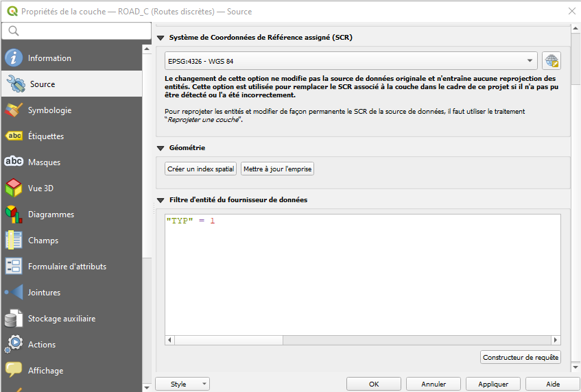This screenshot has height=392, width=581.
Task: Open the Étiquettes label icon
Action: tap(14, 136)
